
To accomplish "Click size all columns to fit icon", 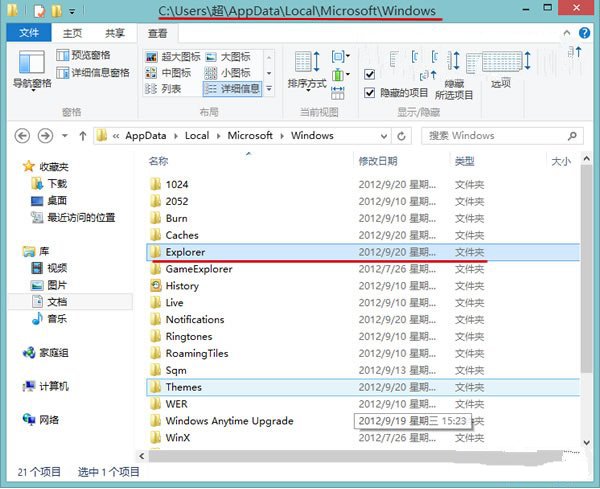I will [x=338, y=92].
